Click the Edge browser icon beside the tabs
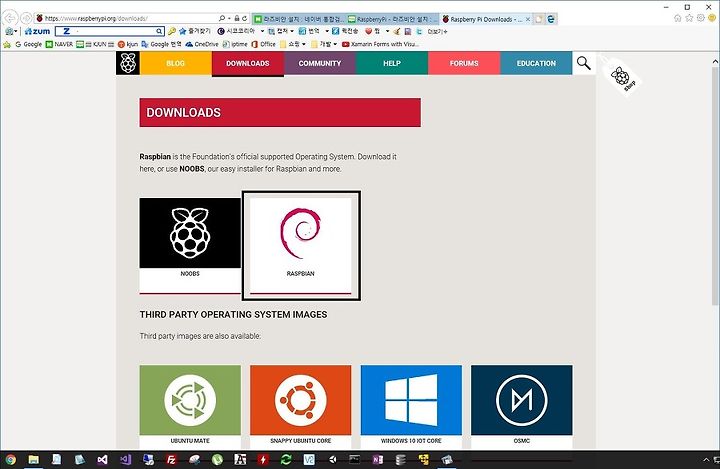Screen dimensions: 720x469 [x=551, y=19]
